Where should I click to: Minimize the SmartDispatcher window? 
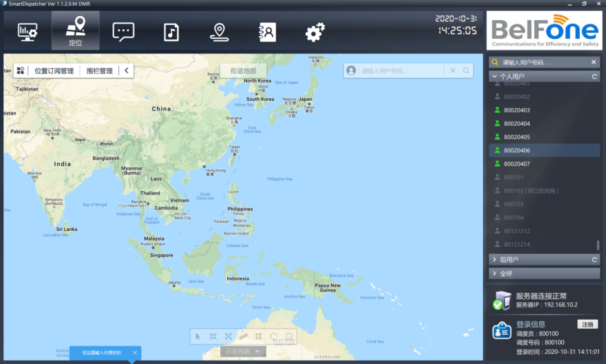[570, 4]
